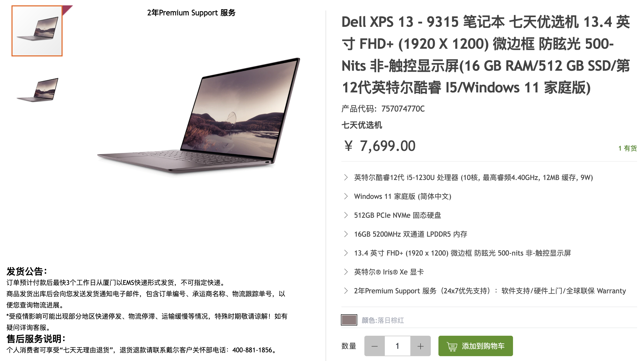Expand the i5-1230U processor spec chevron
This screenshot has width=644, height=361.
tap(346, 177)
